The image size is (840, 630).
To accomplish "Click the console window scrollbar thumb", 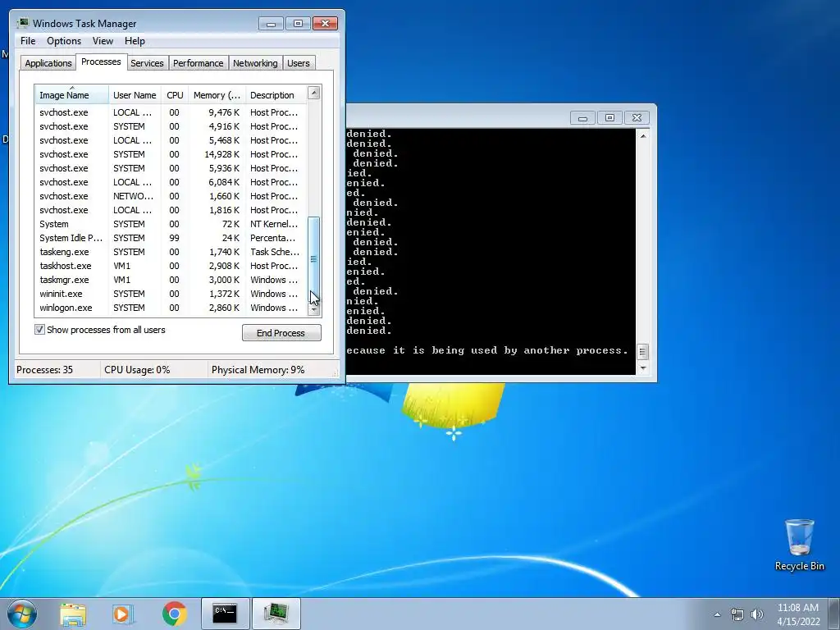I will tap(643, 352).
